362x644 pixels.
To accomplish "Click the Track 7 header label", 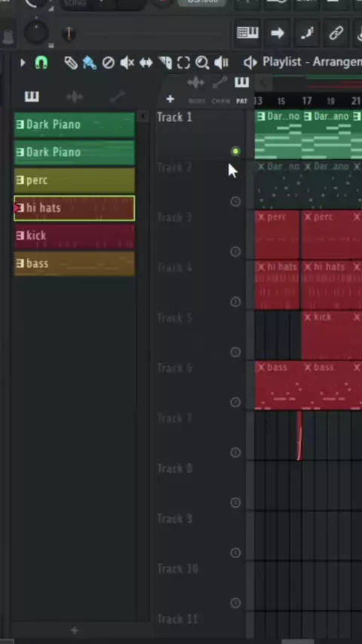I will 174,419.
